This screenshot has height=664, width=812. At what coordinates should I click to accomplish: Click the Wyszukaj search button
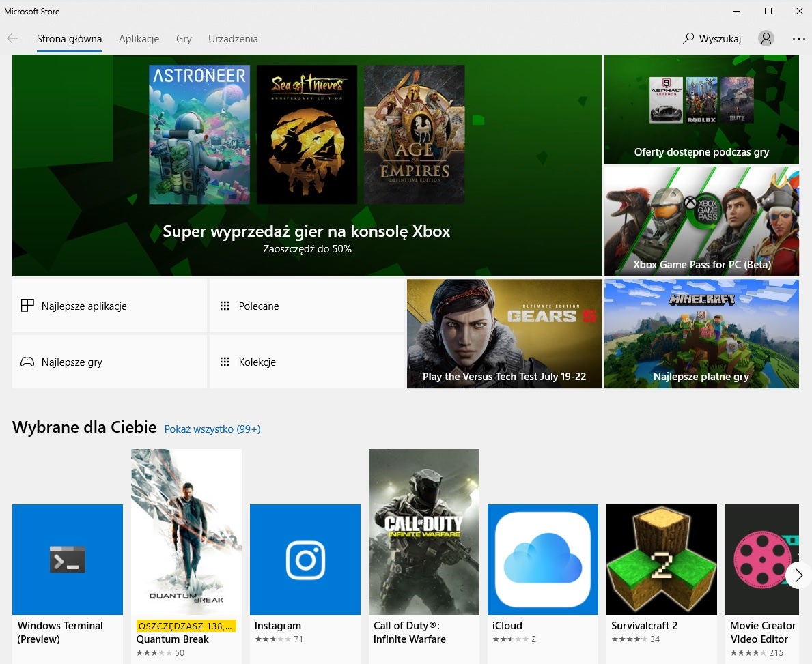click(x=712, y=39)
